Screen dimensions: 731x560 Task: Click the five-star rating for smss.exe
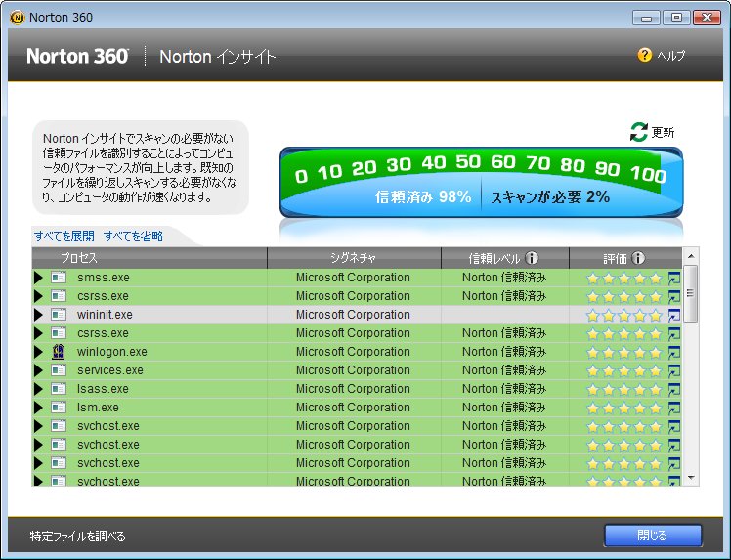[x=624, y=279]
